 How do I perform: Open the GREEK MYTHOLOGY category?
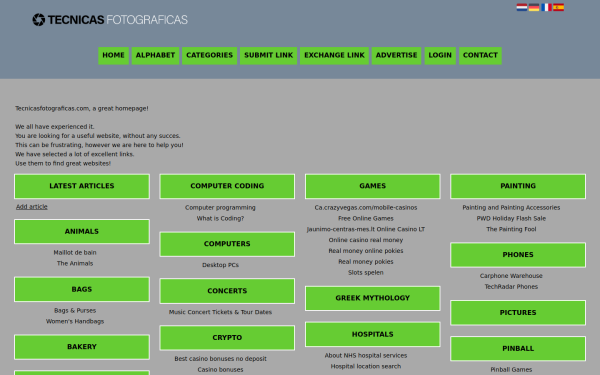tap(373, 298)
